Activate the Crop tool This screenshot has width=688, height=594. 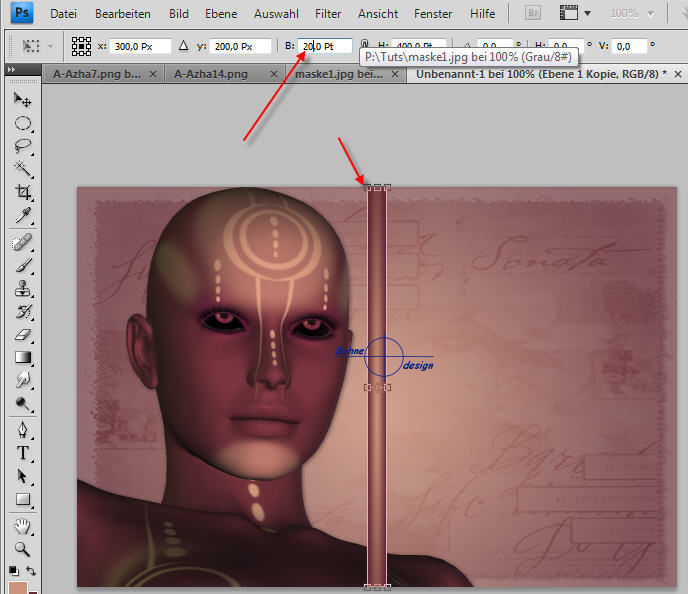pyautogui.click(x=23, y=192)
